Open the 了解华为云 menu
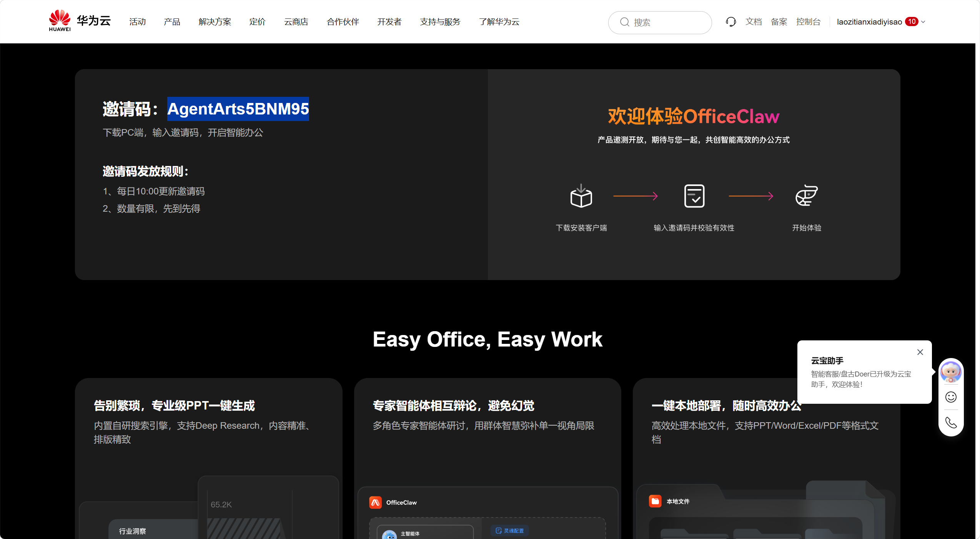Viewport: 980px width, 539px height. 499,22
